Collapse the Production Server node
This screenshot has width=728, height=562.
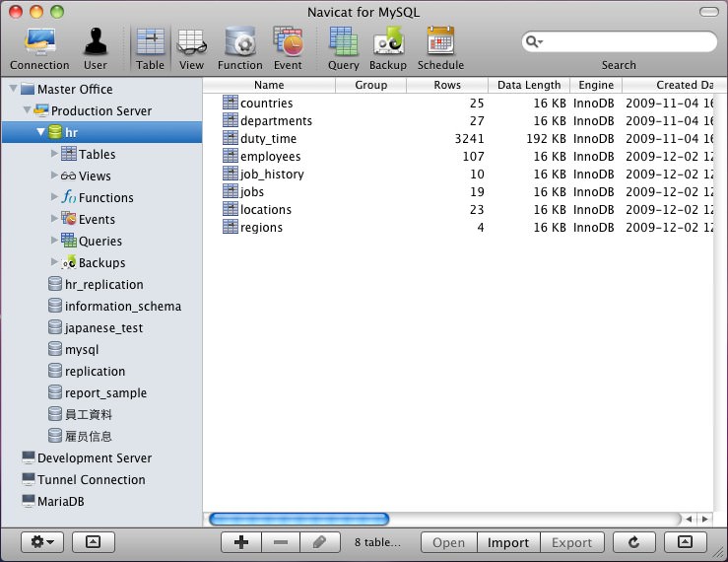point(27,109)
